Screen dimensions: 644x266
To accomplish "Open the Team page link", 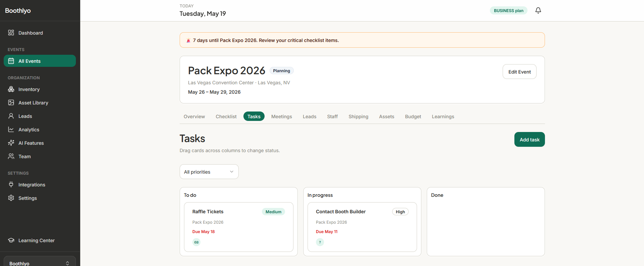I will (x=40, y=156).
